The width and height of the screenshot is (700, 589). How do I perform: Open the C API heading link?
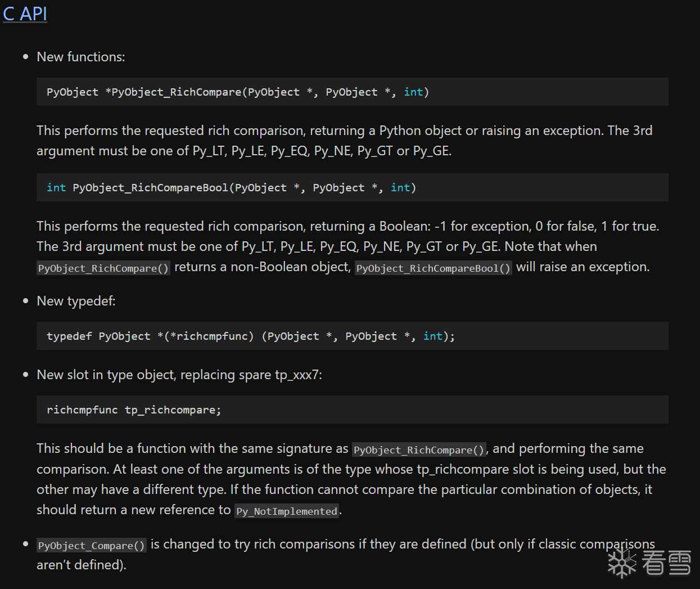point(25,14)
